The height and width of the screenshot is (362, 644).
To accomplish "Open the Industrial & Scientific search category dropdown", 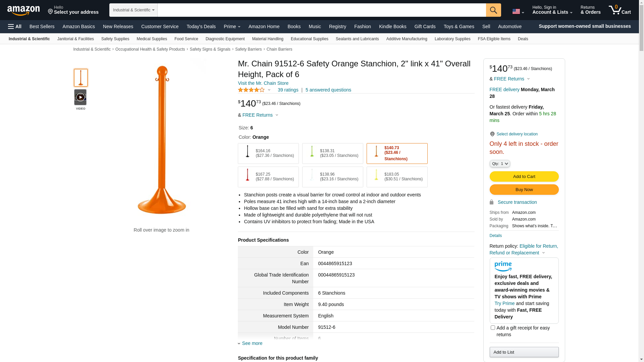I will (133, 10).
